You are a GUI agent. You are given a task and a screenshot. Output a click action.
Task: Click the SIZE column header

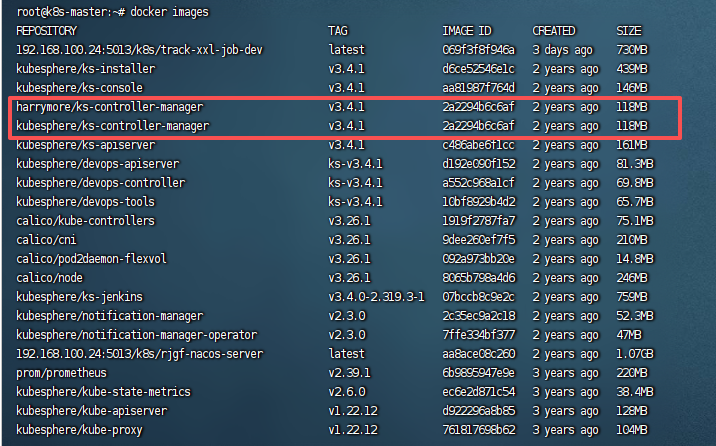tap(629, 31)
